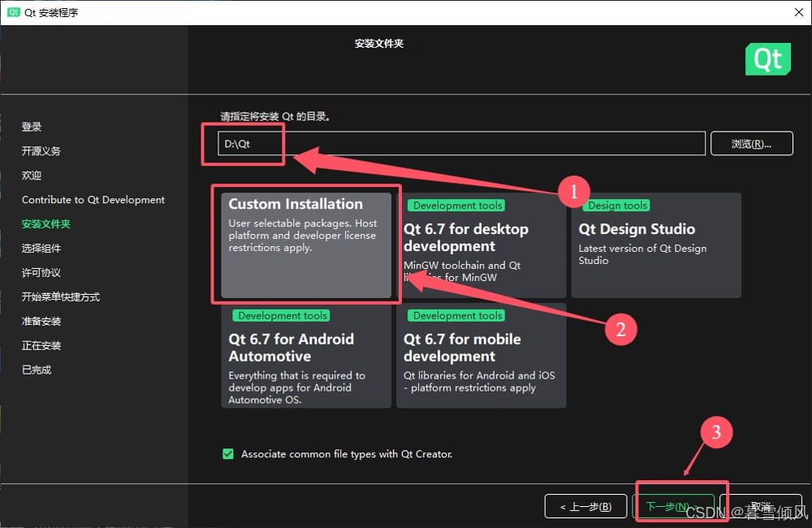Screen dimensions: 812x528
Task: Click the install directory field showing D:\Qt
Action: [461, 144]
